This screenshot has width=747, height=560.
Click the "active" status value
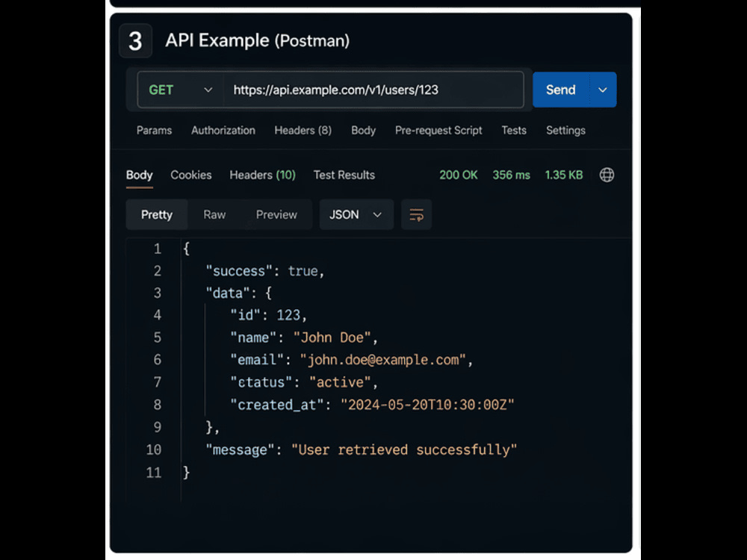pyautogui.click(x=340, y=382)
